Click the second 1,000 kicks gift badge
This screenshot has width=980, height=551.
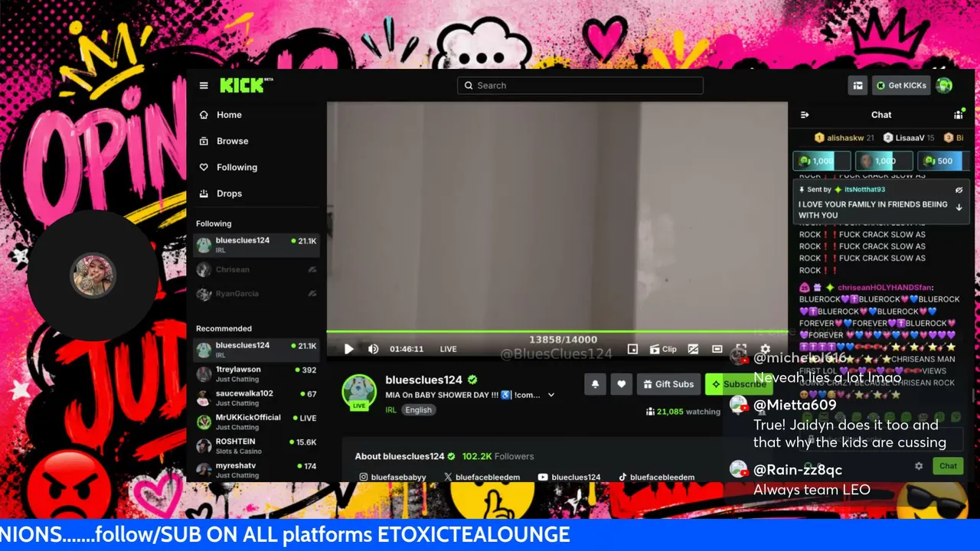(x=884, y=161)
